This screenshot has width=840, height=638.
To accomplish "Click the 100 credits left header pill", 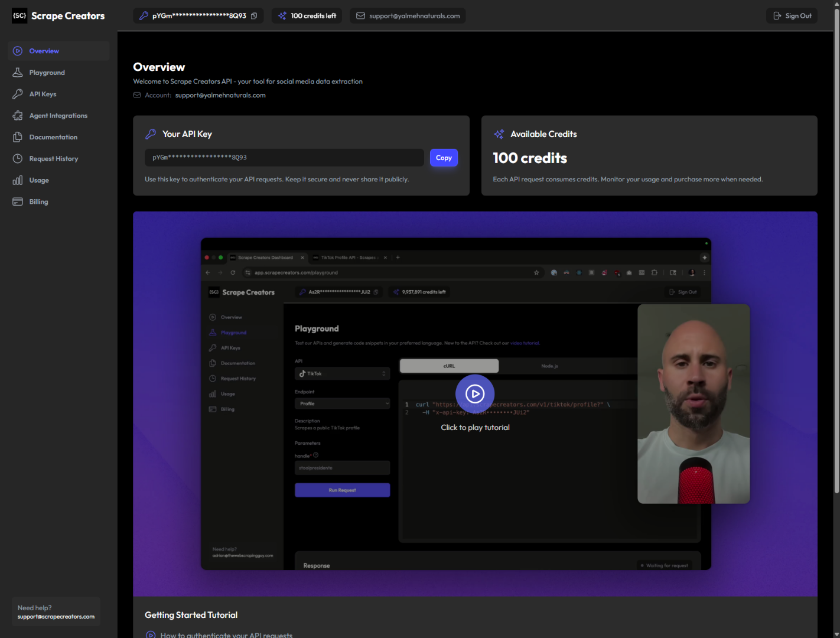I will [307, 16].
